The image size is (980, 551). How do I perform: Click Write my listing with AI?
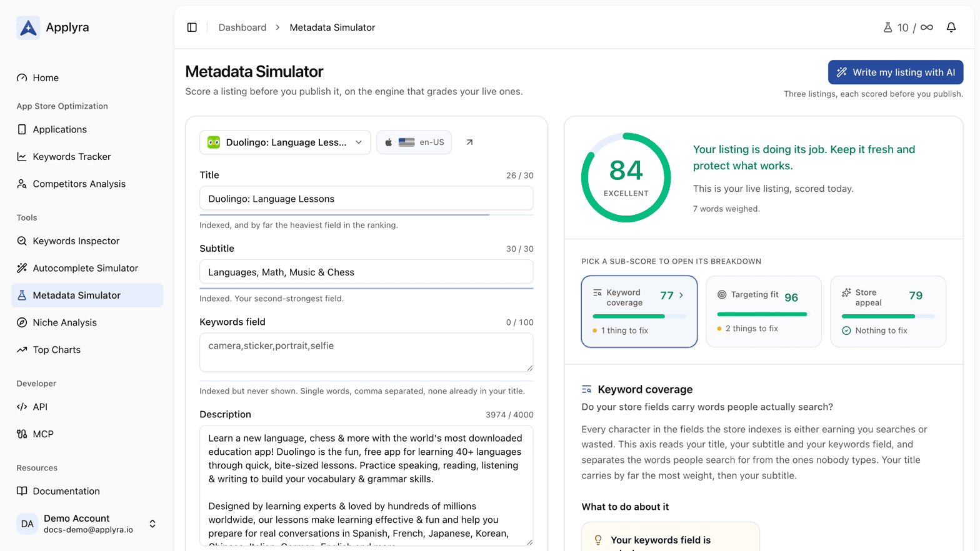896,72
